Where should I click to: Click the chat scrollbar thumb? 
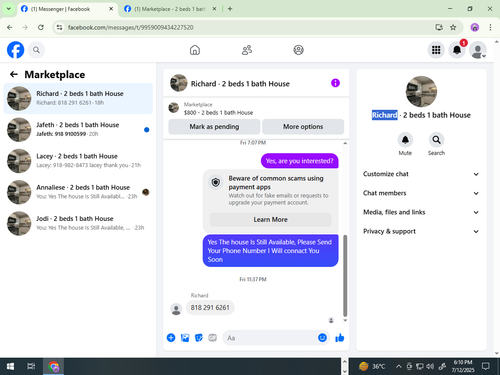pyautogui.click(x=345, y=275)
